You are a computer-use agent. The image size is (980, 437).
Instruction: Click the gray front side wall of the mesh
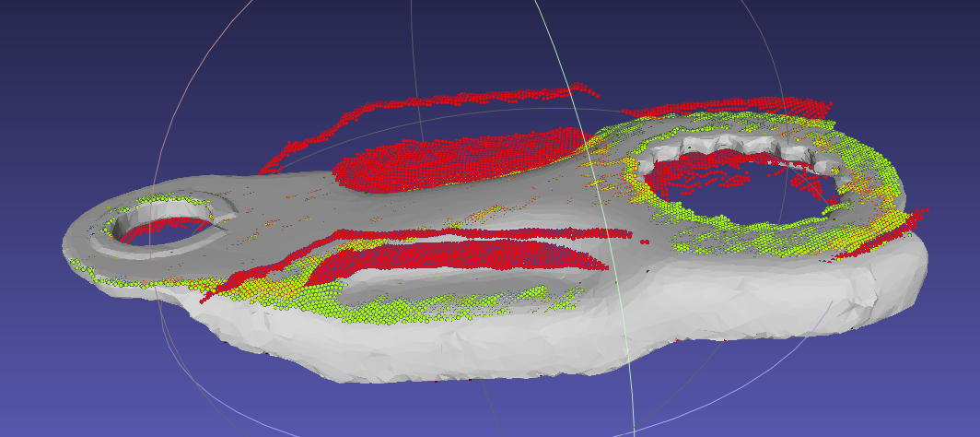[x=553, y=341]
